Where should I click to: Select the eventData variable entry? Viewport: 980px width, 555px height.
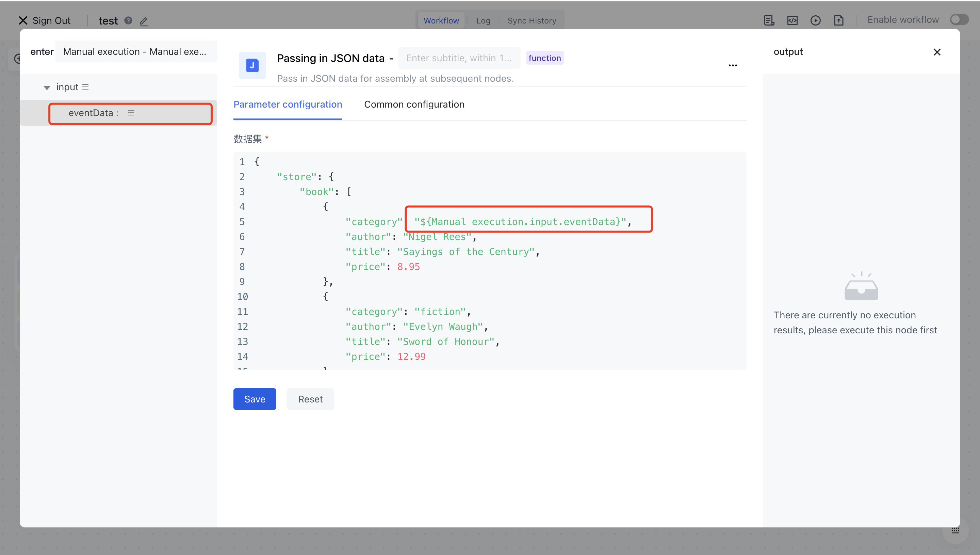92,113
